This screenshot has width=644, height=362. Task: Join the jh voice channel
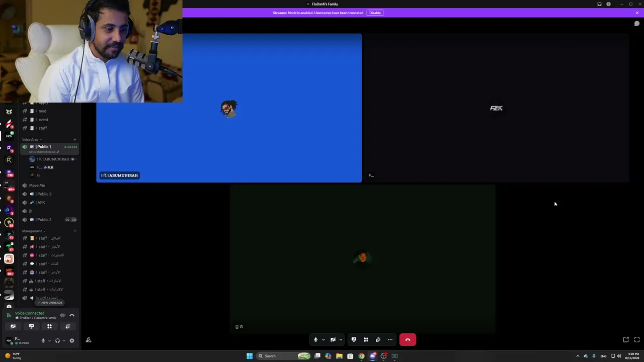(x=49, y=211)
